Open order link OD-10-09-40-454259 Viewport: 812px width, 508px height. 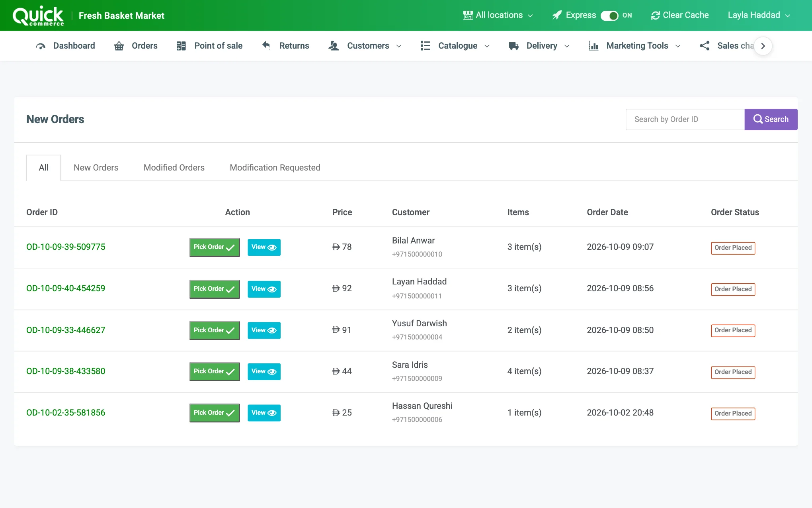(66, 288)
